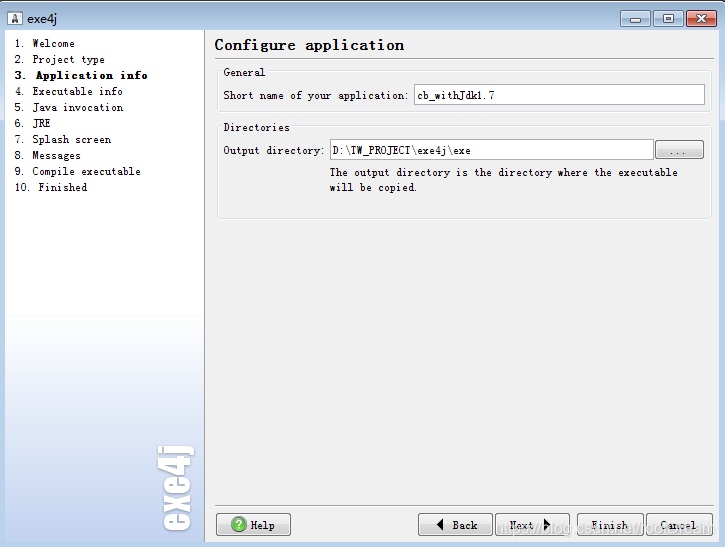Go to step 9 Compile executable
This screenshot has width=725, height=547.
pos(78,171)
